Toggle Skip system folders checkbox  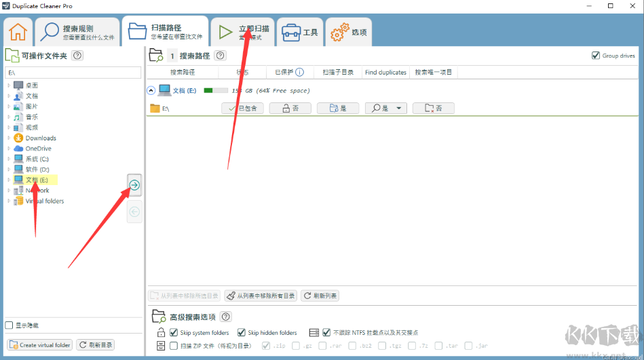click(x=174, y=332)
